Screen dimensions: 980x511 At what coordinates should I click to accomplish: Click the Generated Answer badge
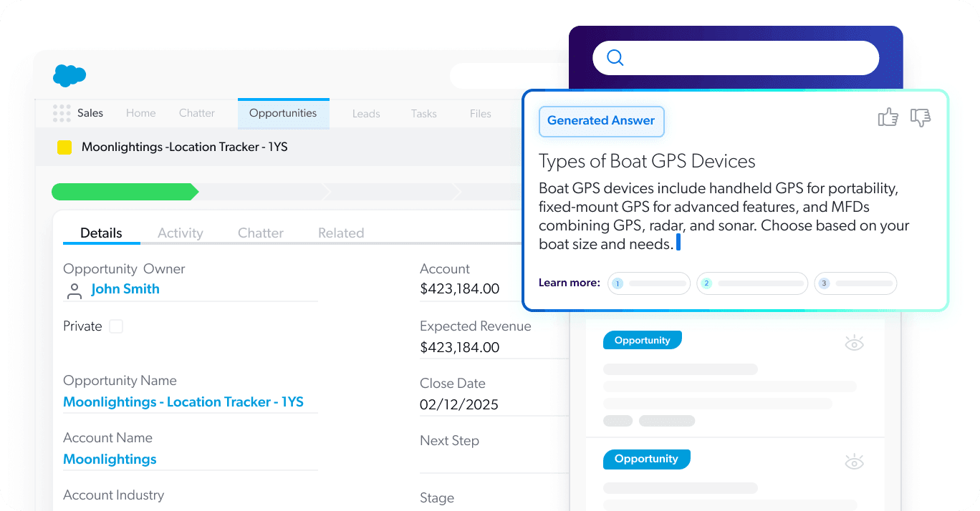coord(601,121)
